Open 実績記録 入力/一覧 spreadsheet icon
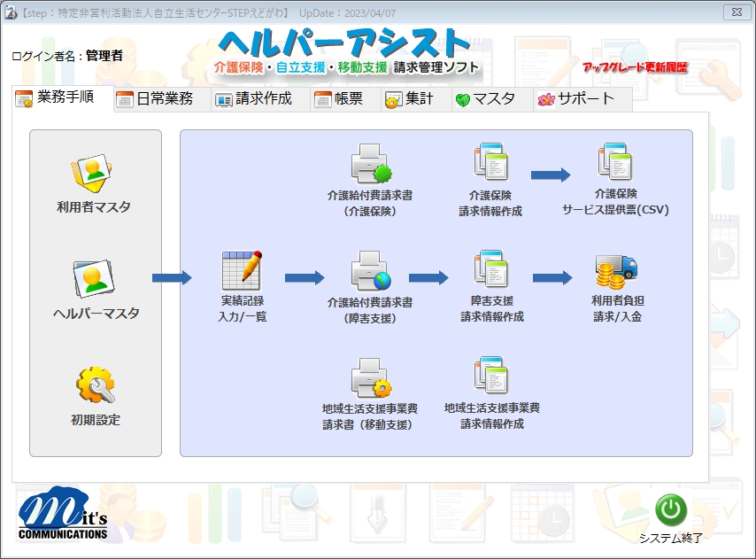The height and width of the screenshot is (559, 756). coord(242,270)
